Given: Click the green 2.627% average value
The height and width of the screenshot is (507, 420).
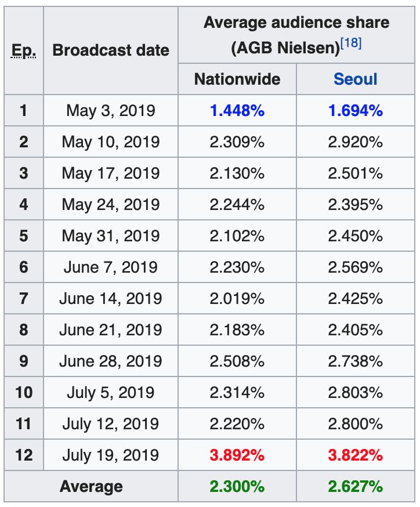Looking at the screenshot, I should click(355, 487).
